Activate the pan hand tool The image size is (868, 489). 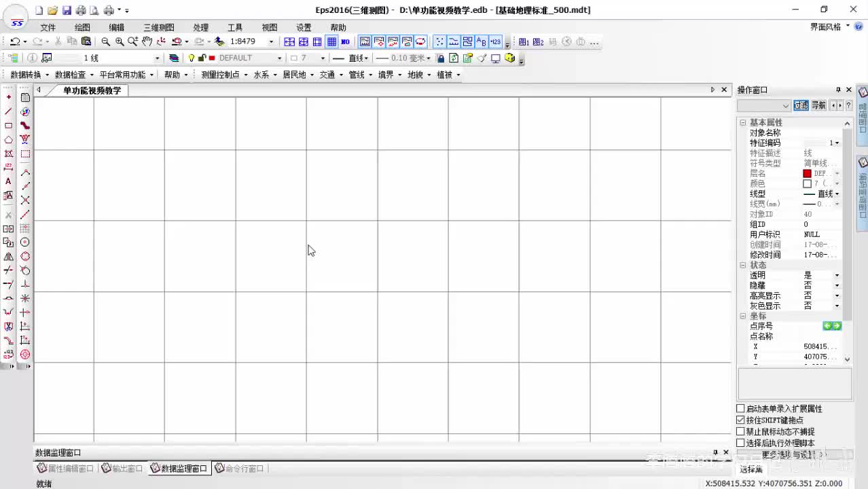point(147,41)
